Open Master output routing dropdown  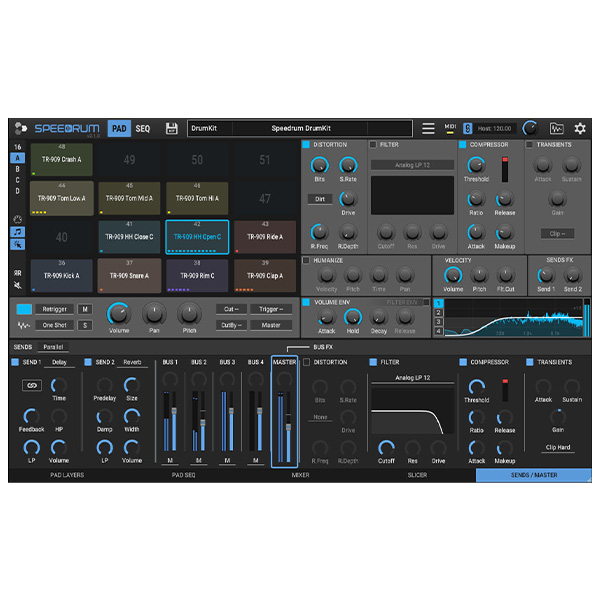(271, 325)
